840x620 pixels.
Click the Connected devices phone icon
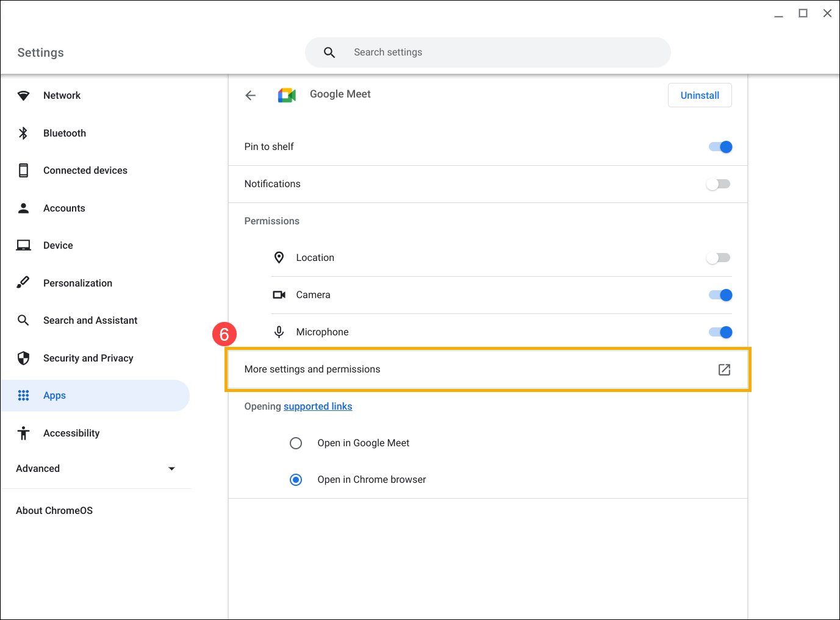coord(23,171)
